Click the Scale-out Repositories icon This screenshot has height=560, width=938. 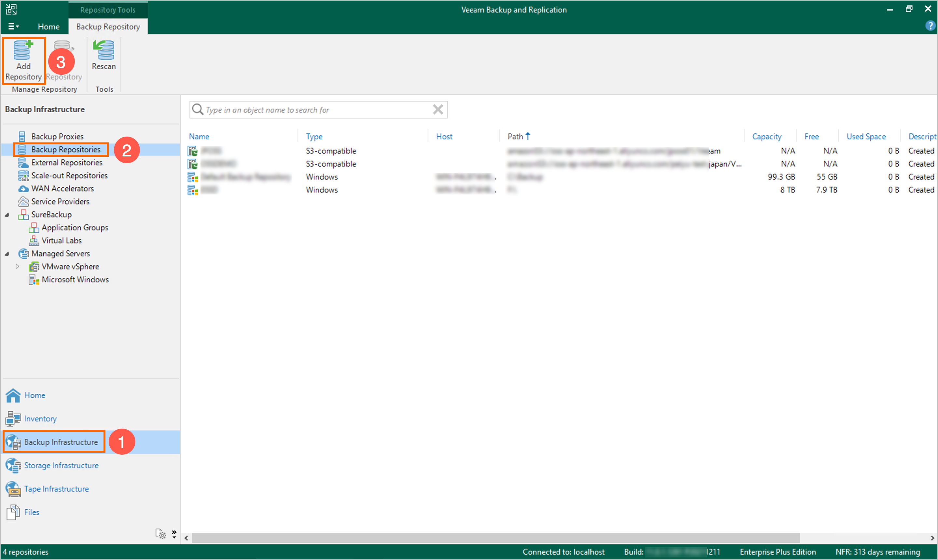[x=23, y=176]
